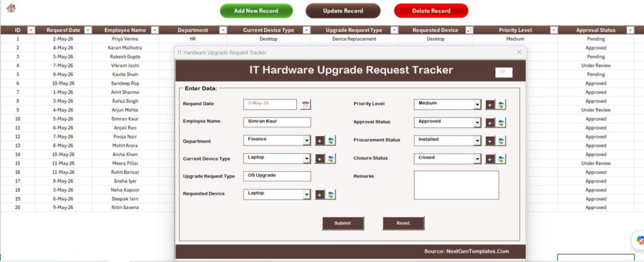Select the Under Review status in row 4
Viewport: 644px width, 262px height.
(596, 65)
